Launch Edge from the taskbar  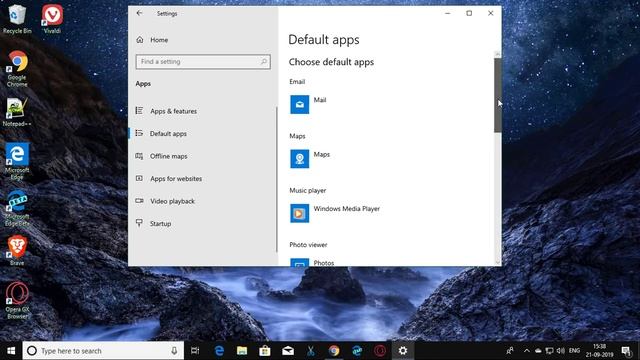click(x=219, y=351)
